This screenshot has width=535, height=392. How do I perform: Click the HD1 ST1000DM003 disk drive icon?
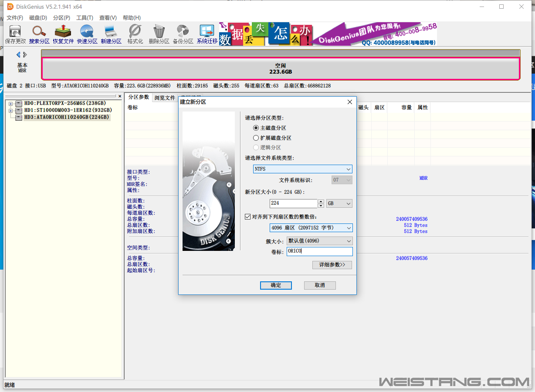pyautogui.click(x=18, y=110)
